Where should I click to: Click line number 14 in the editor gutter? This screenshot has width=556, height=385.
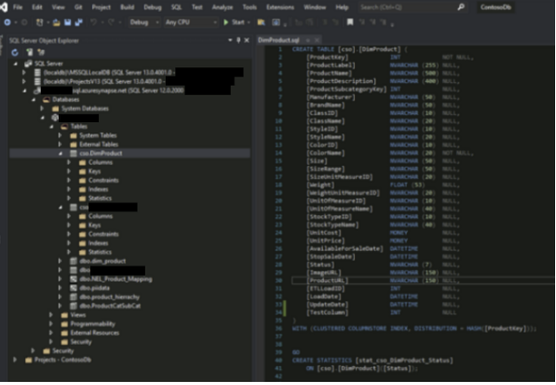[279, 153]
